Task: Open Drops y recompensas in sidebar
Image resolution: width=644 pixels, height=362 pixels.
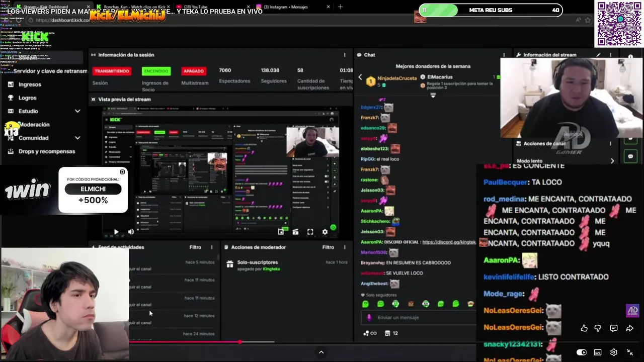Action: (x=46, y=151)
